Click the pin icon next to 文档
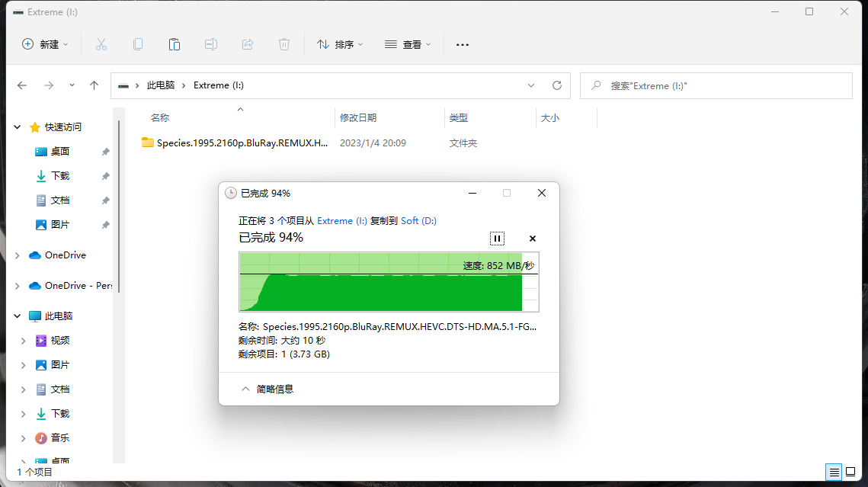 105,200
